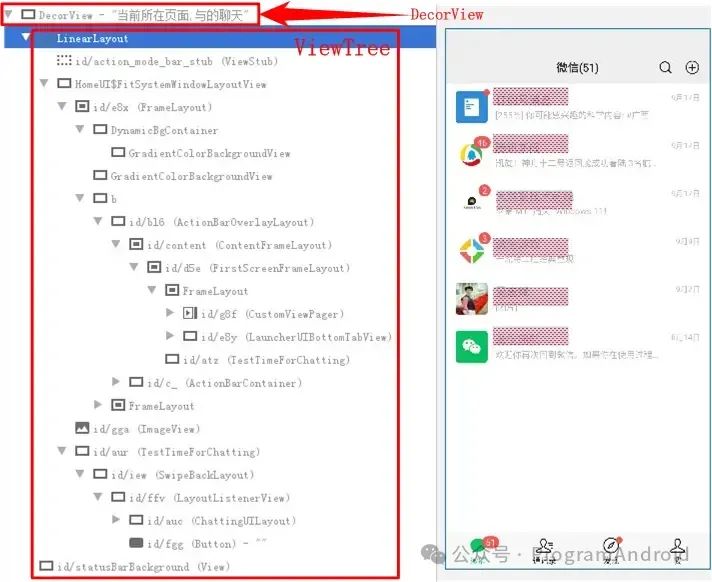Collapse the DynamicBgContainer arrow
The width and height of the screenshot is (712, 582).
tap(80, 129)
